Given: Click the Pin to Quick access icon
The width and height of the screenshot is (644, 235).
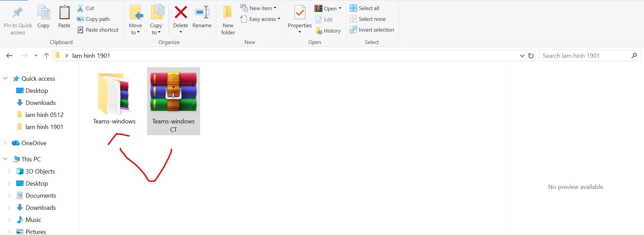Looking at the screenshot, I should click(x=17, y=13).
